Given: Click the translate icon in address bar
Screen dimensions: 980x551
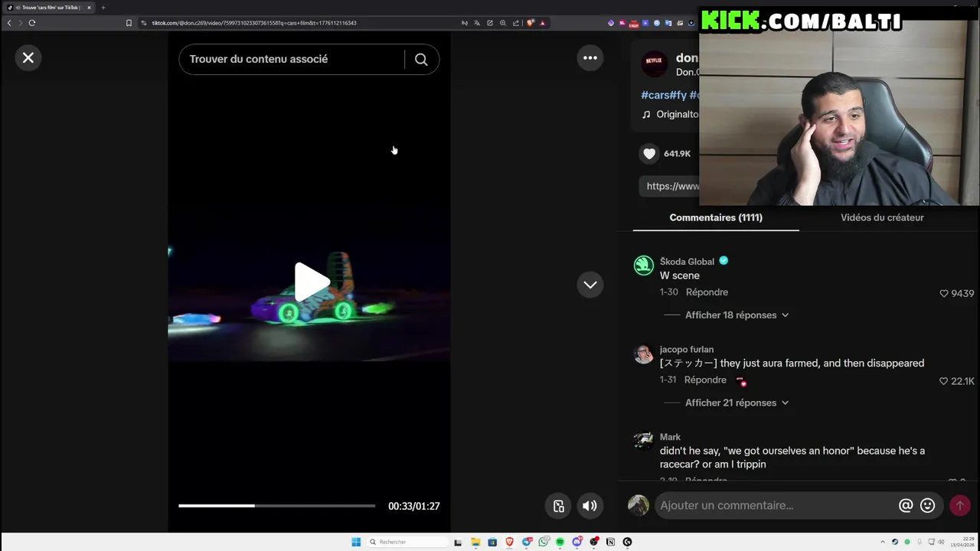Looking at the screenshot, I should (x=477, y=23).
